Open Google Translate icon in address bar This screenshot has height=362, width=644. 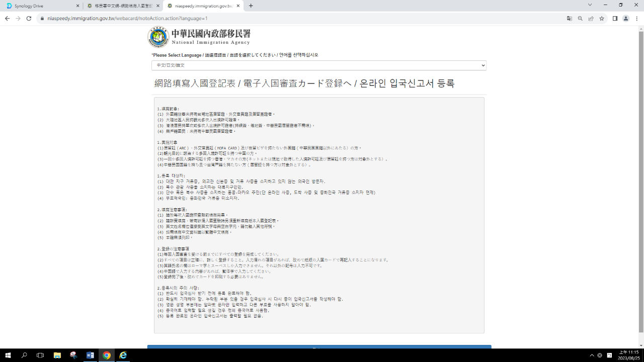click(570, 19)
